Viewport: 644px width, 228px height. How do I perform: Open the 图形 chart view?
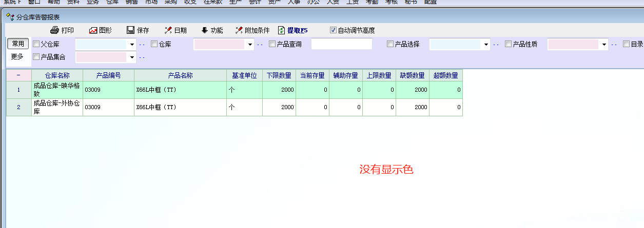93,30
